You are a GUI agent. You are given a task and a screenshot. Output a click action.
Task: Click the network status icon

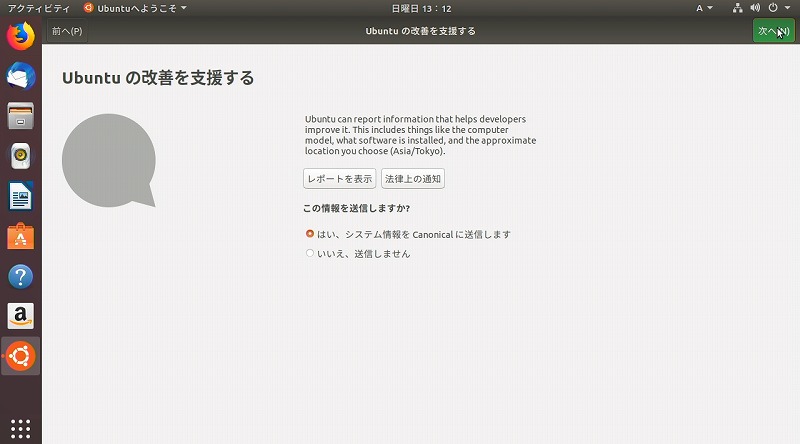point(737,8)
